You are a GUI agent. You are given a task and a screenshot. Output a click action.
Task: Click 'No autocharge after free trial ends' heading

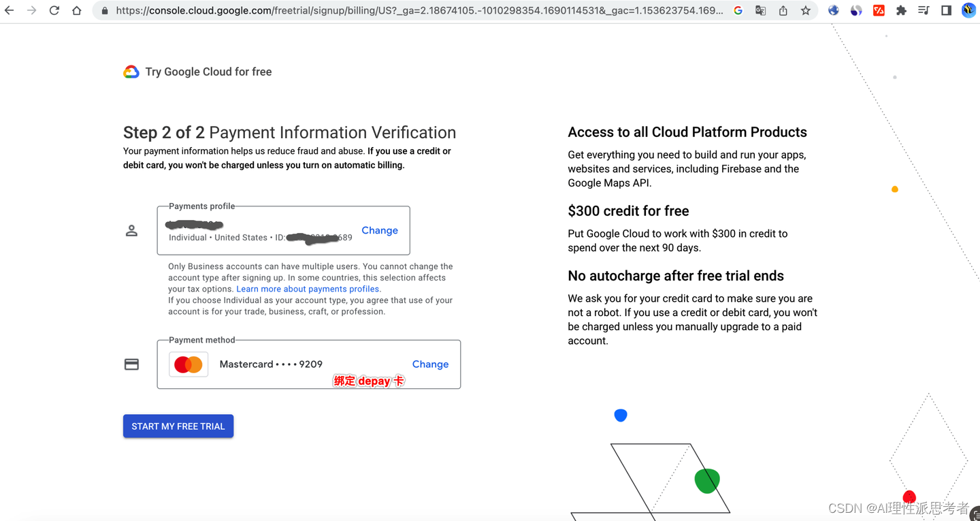(x=676, y=276)
